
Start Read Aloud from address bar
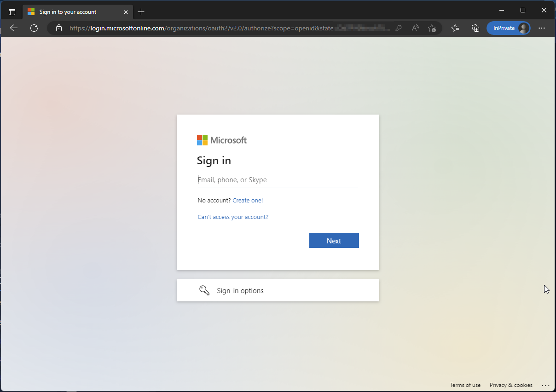tap(415, 28)
